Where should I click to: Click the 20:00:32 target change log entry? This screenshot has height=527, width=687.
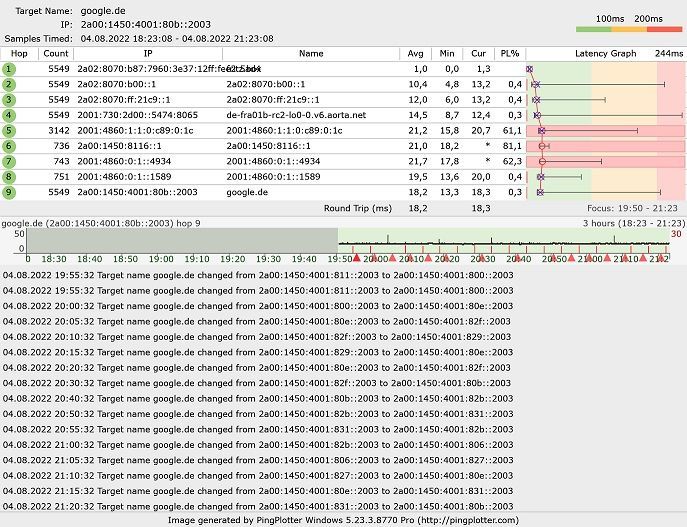[x=258, y=306]
